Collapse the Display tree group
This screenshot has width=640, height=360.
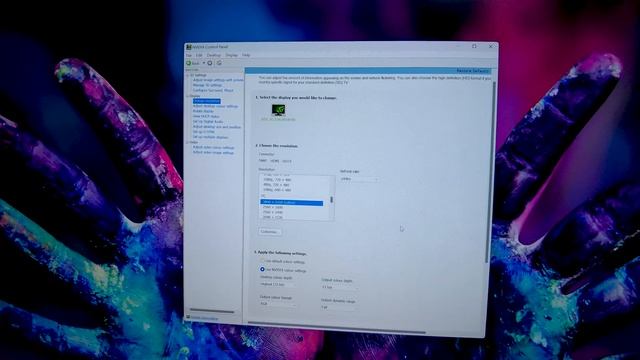click(x=188, y=96)
